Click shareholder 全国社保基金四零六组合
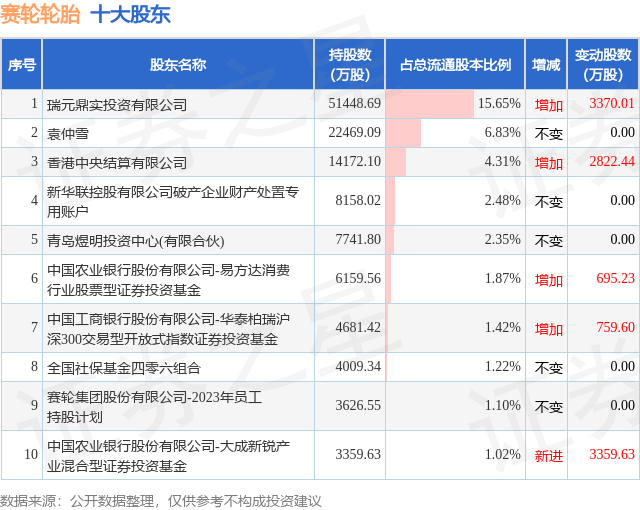The height and width of the screenshot is (510, 640). pyautogui.click(x=124, y=368)
